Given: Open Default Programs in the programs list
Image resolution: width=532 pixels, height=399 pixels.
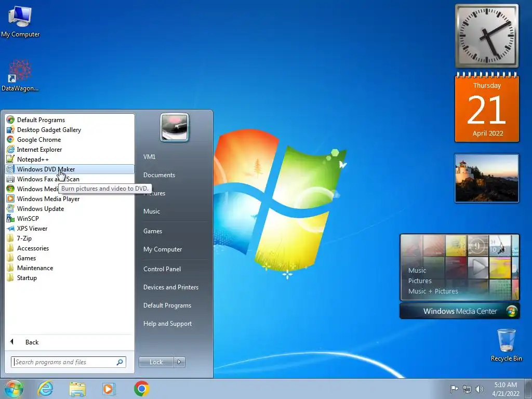Looking at the screenshot, I should pos(70,120).
